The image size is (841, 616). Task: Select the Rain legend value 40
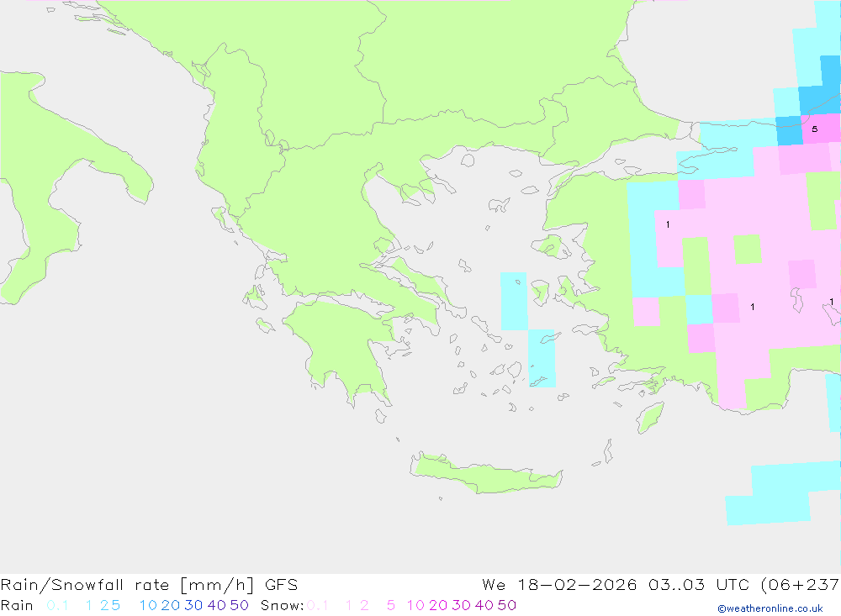[217, 605]
